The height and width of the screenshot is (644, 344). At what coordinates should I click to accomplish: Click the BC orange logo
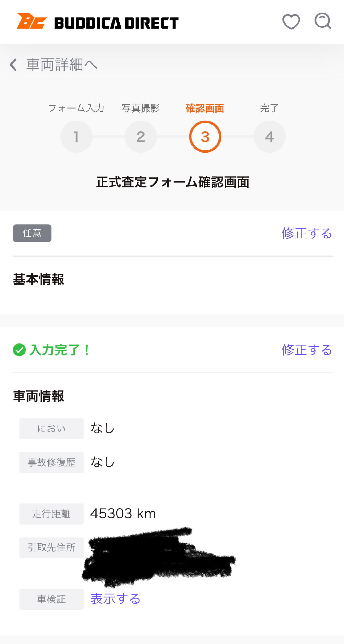[x=31, y=21]
